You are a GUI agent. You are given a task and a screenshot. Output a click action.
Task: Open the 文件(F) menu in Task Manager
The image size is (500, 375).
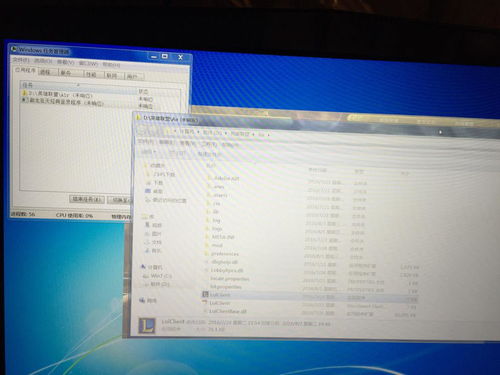[21, 60]
